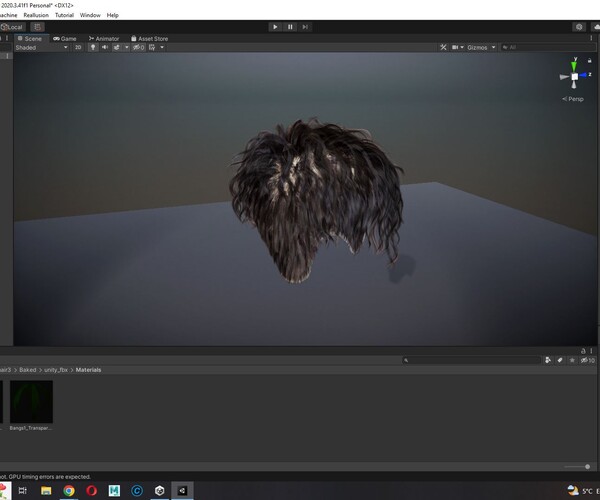This screenshot has height=500, width=600.
Task: Toggle Persp projection label under gizmo
Action: pos(573,99)
